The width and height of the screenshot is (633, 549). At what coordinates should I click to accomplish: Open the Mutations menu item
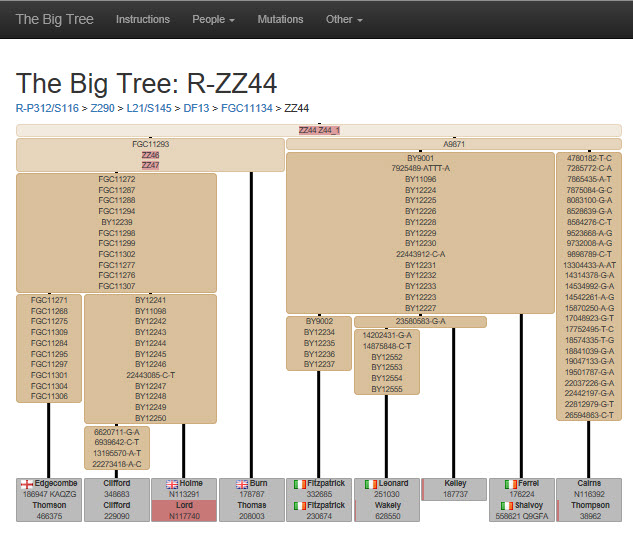tap(280, 19)
